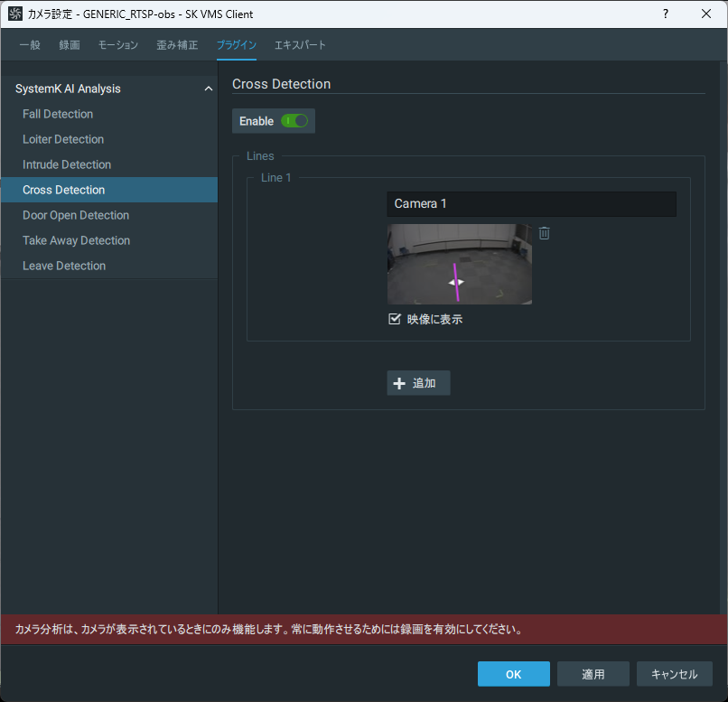Image resolution: width=728 pixels, height=702 pixels.
Task: Click the camera preview thumbnail with magenta line
Action: [x=460, y=264]
